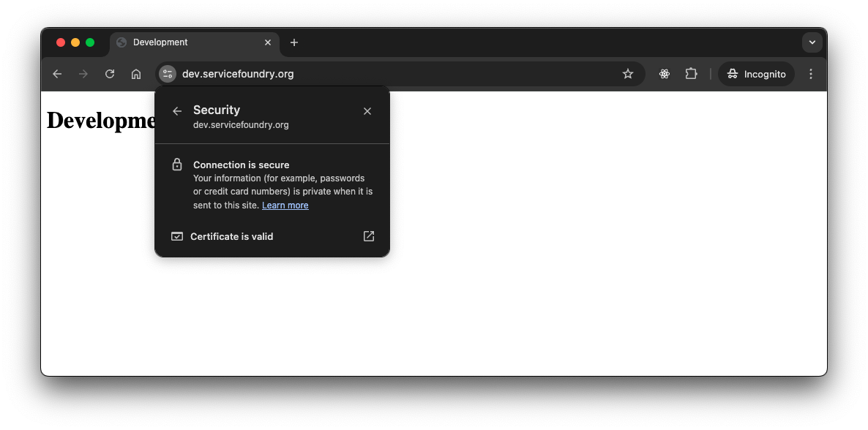Click the Incognito profile badge
Screen dimensions: 868x430
[756, 73]
